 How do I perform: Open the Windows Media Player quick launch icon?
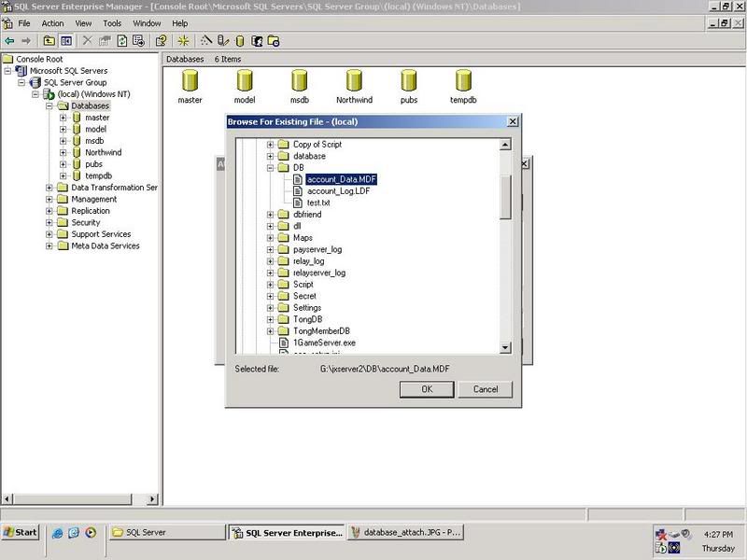91,533
